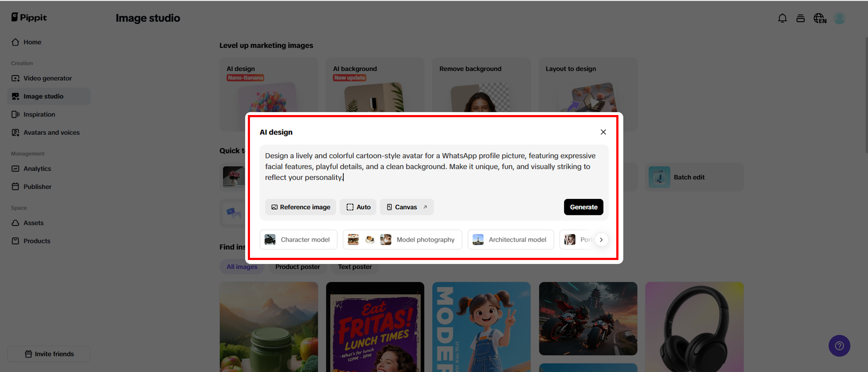
Task: Open Inspiration section
Action: point(49,114)
